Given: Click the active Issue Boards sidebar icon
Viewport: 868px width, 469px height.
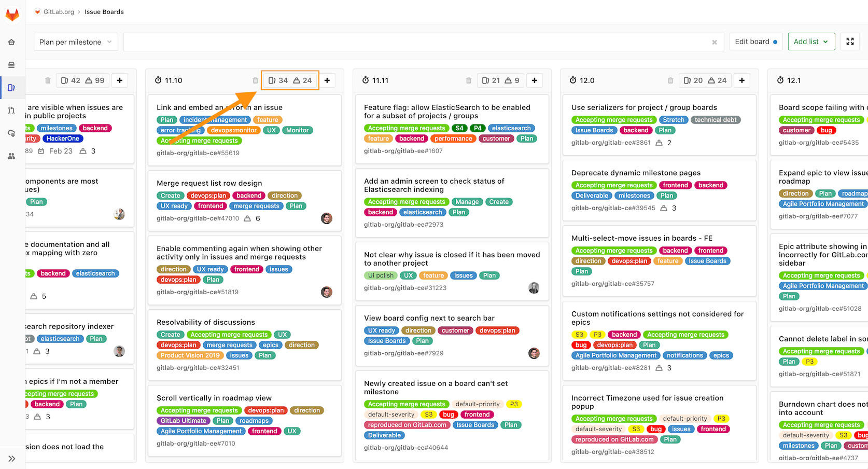Looking at the screenshot, I should click(11, 87).
